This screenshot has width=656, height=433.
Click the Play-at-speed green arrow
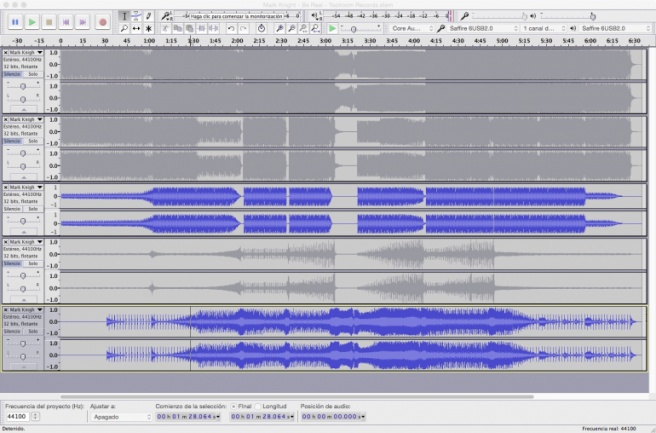[x=332, y=28]
